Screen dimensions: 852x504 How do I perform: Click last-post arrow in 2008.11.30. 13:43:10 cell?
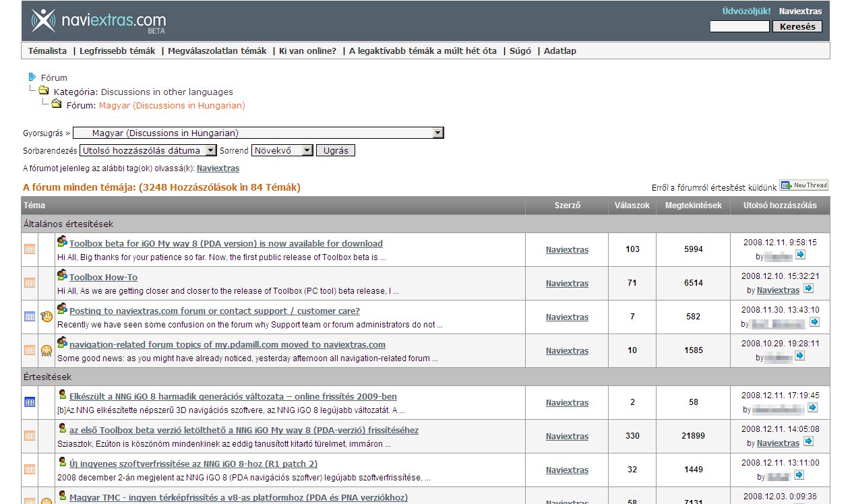814,322
